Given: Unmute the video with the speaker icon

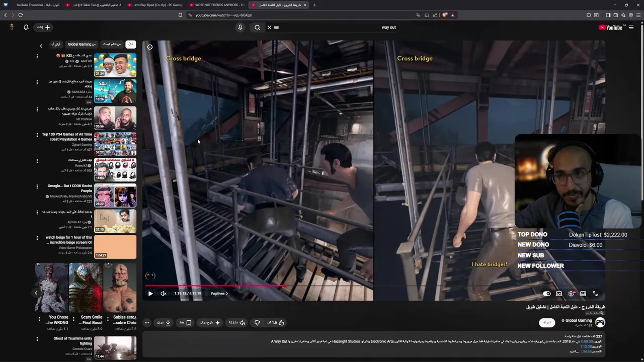Looking at the screenshot, I should coord(164,294).
